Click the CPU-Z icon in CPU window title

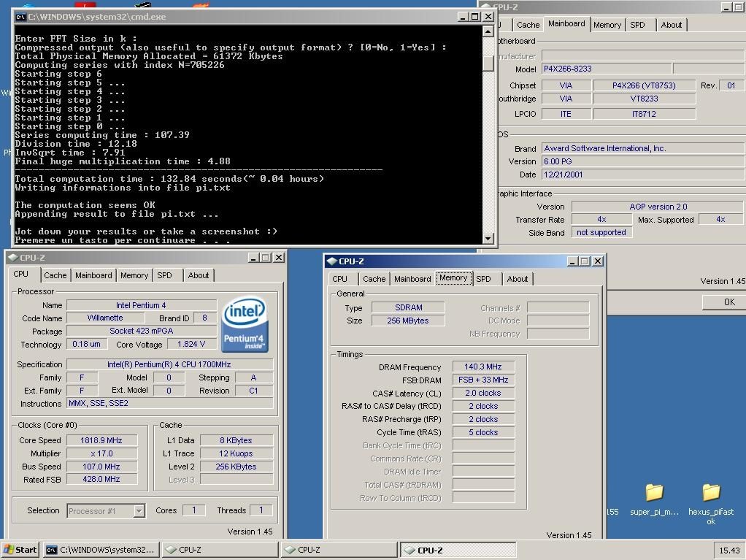click(x=13, y=258)
